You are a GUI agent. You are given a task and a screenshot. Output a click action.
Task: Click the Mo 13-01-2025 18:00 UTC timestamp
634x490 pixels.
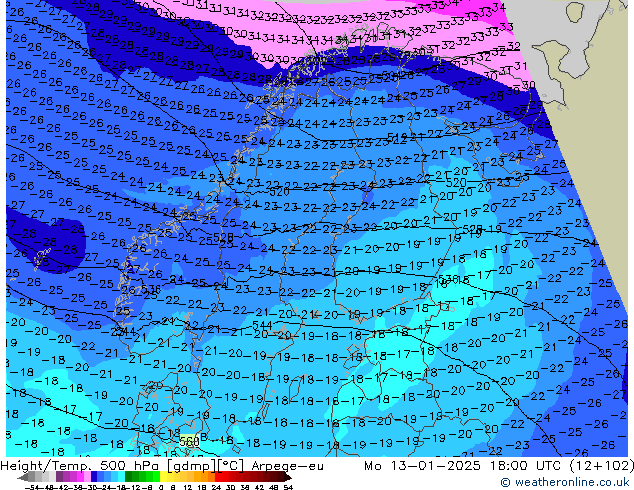463,466
